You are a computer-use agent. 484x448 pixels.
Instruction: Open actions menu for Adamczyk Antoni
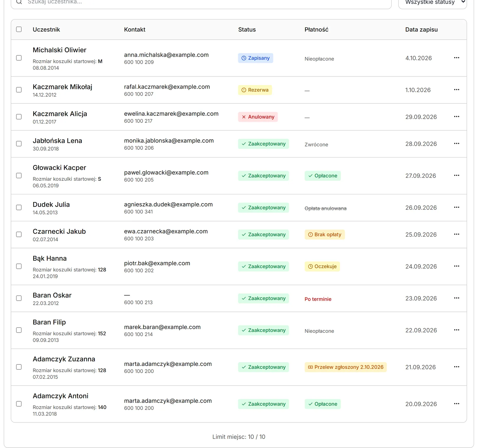click(x=457, y=404)
